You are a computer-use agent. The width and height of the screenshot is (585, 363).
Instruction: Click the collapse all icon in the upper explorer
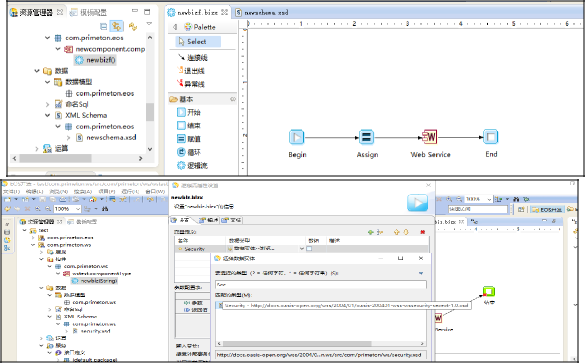coord(104,26)
